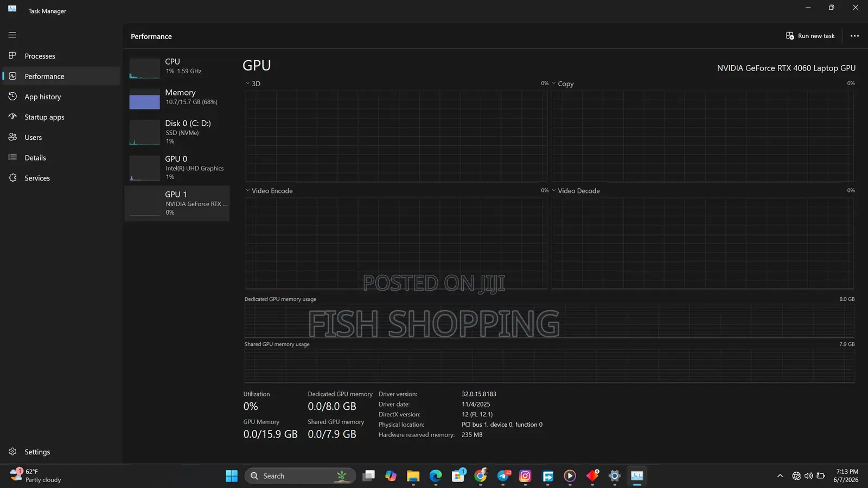Open the Settings gear on taskbar

click(x=614, y=476)
